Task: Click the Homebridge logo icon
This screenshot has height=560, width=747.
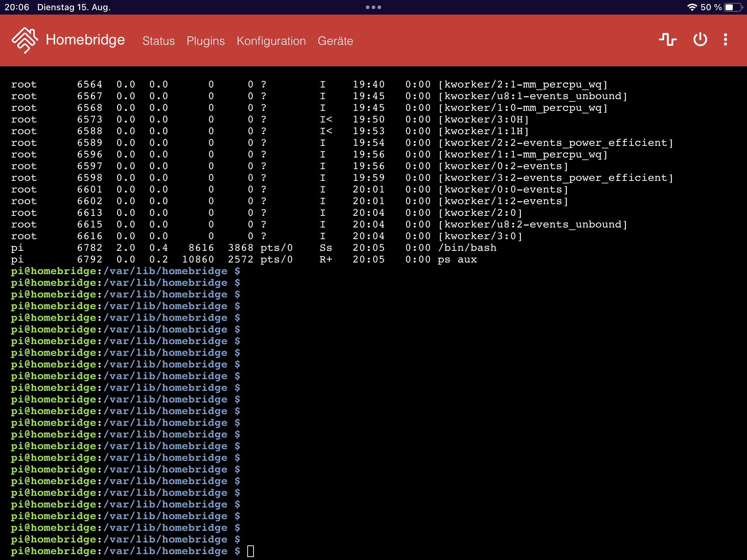Action: (24, 40)
